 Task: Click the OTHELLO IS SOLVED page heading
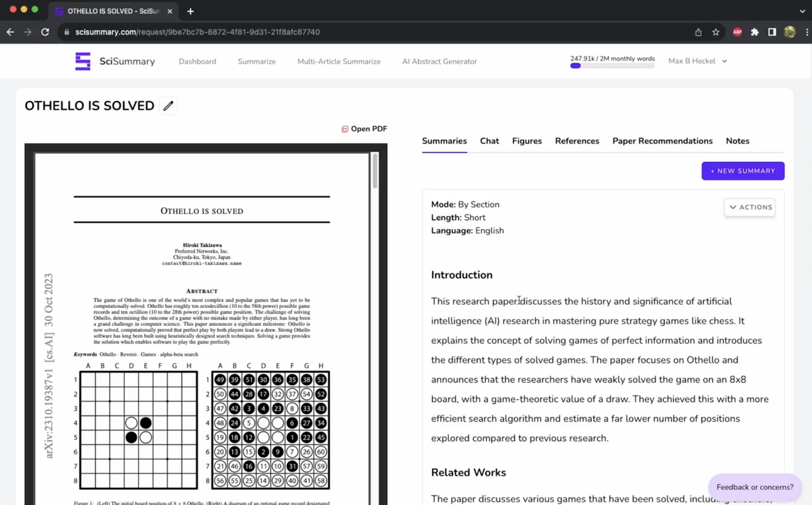point(89,106)
